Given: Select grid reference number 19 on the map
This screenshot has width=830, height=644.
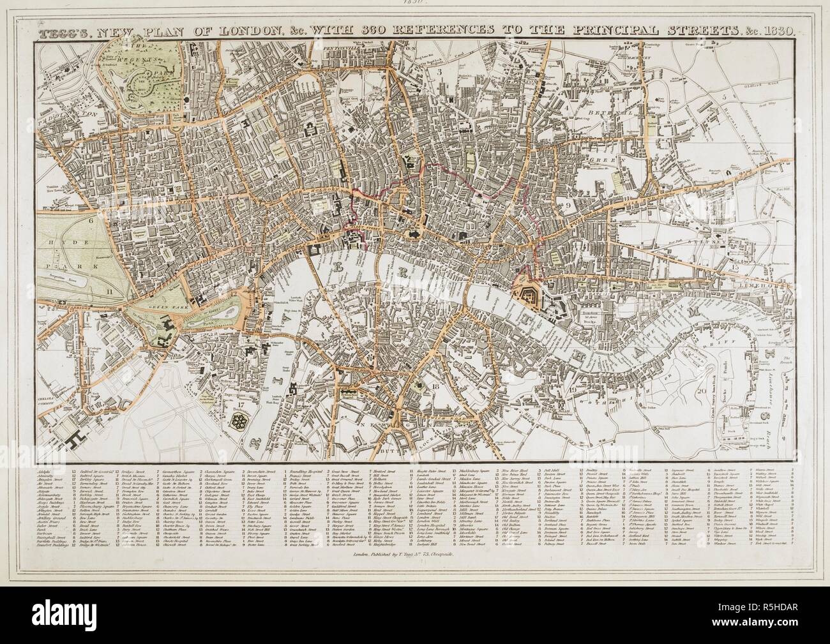Looking at the screenshot, I should (x=574, y=389).
